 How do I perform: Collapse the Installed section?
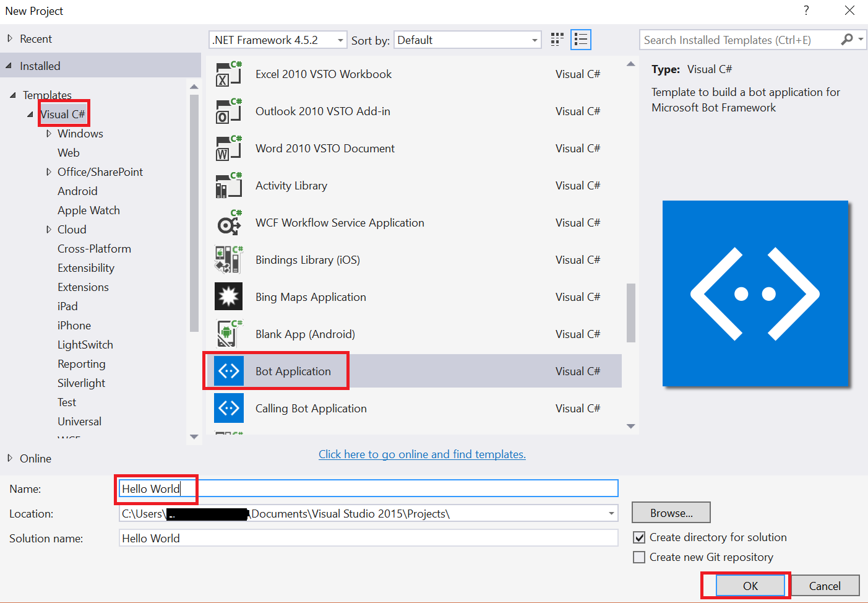tap(9, 66)
